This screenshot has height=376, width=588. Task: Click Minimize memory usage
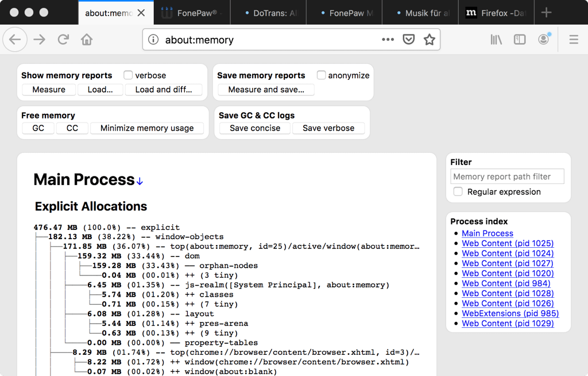(147, 128)
